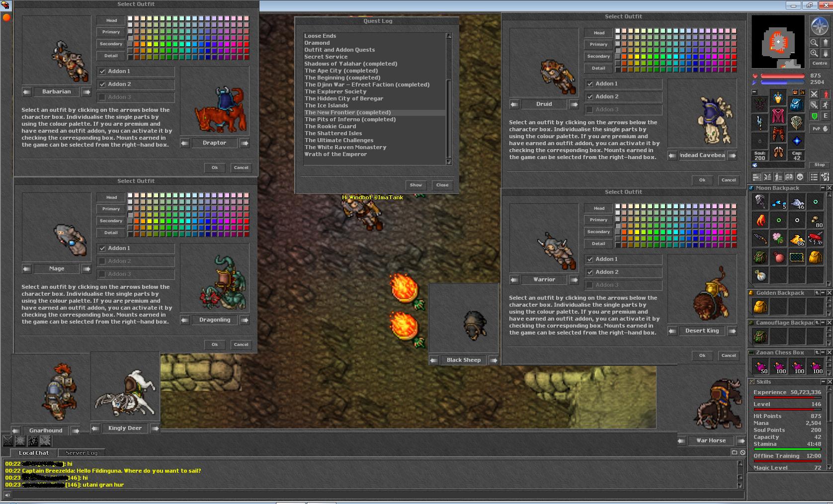The width and height of the screenshot is (833, 504).
Task: Switch to balanced fight mode (sword and shield)
Action: 814,105
